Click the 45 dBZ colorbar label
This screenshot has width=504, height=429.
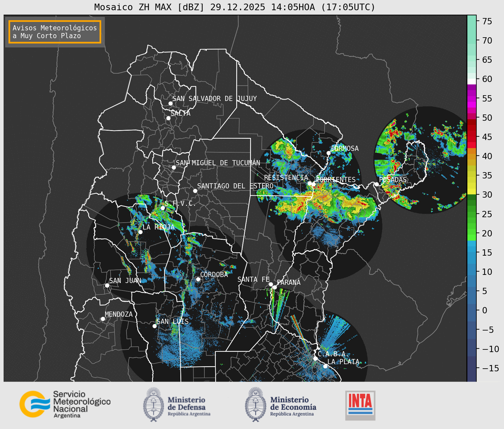(487, 137)
